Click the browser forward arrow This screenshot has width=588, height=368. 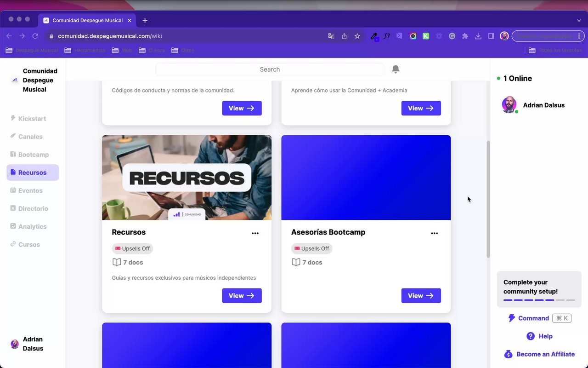coord(22,36)
